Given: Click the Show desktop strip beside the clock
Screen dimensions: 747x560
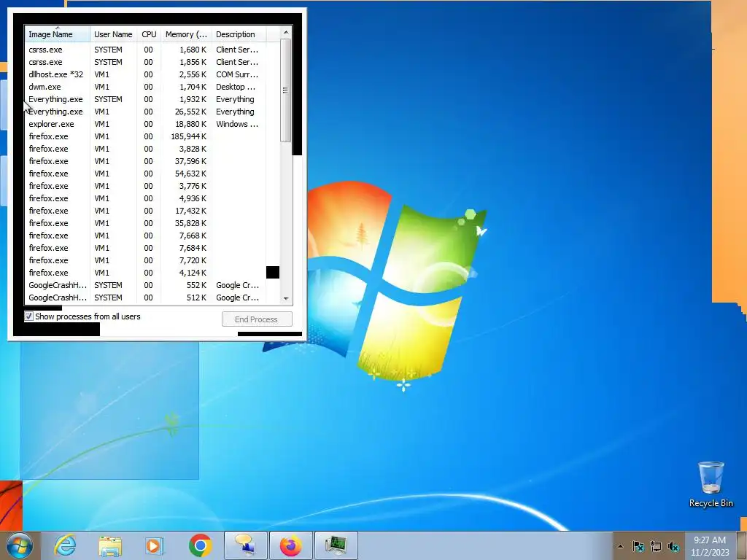Looking at the screenshot, I should coord(742,546).
